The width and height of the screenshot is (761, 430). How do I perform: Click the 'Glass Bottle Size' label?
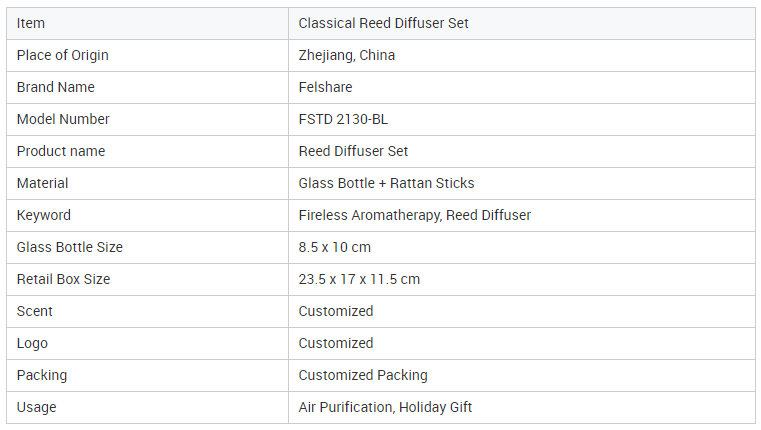click(69, 248)
